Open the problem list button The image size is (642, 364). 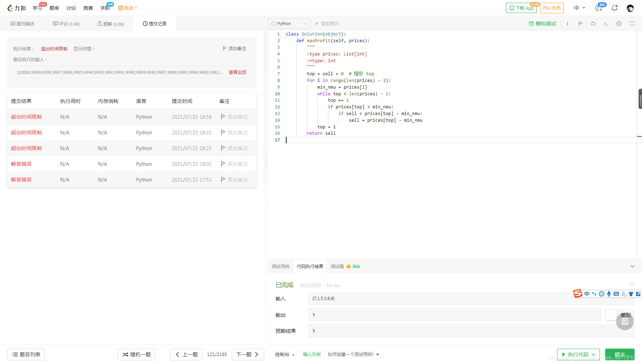click(x=26, y=355)
